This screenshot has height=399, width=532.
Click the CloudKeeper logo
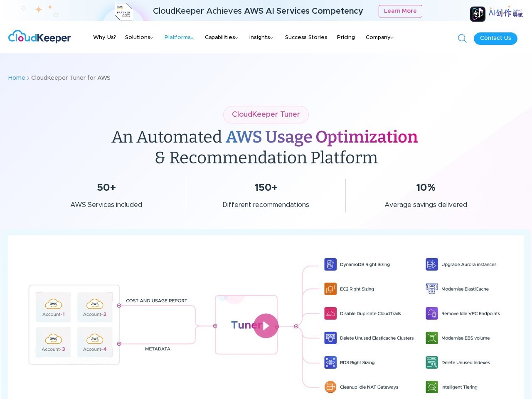(x=39, y=37)
